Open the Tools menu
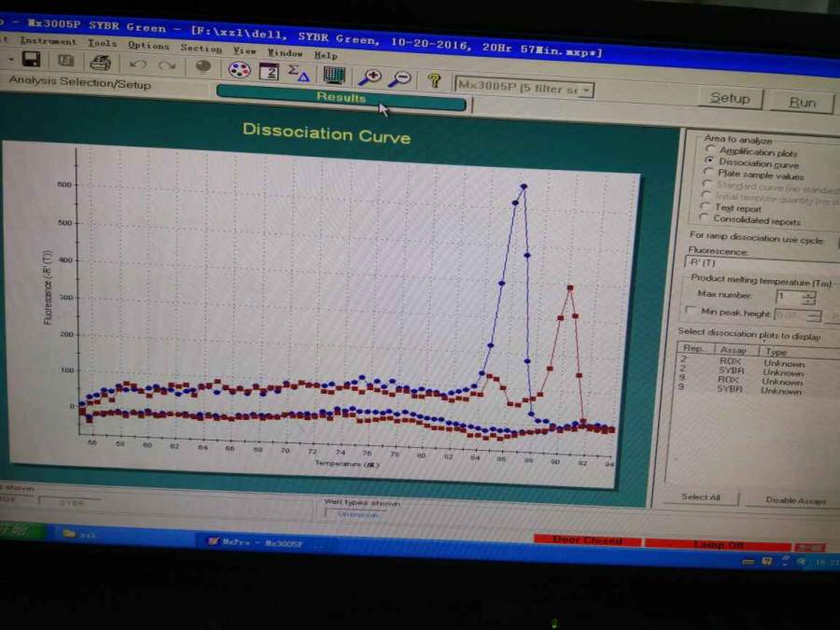The image size is (840, 630). [x=102, y=43]
